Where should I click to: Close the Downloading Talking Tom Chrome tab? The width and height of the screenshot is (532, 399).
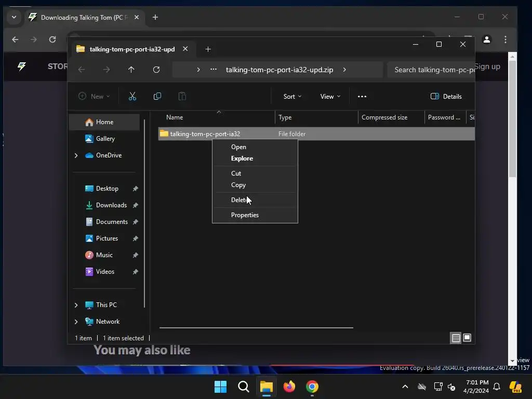pos(137,17)
